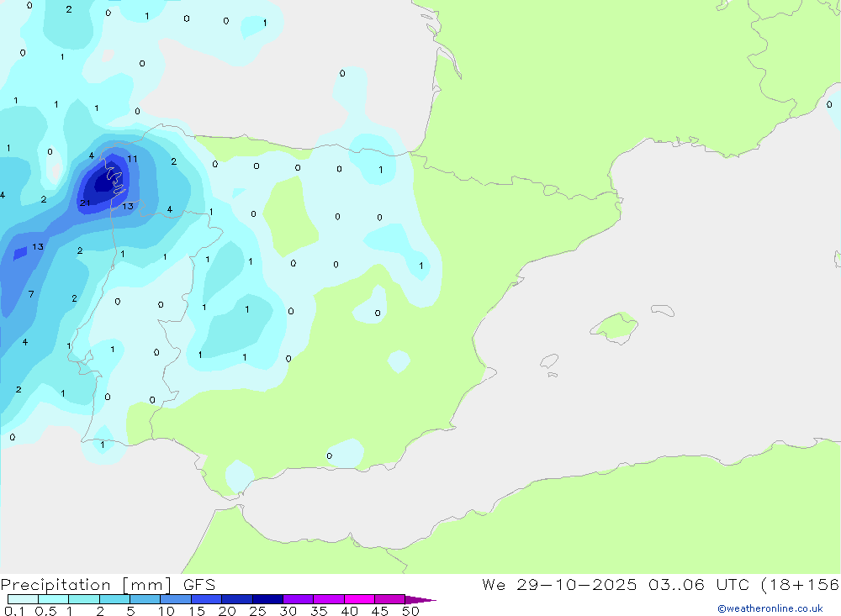Click the '50' legend scale label

(410, 611)
